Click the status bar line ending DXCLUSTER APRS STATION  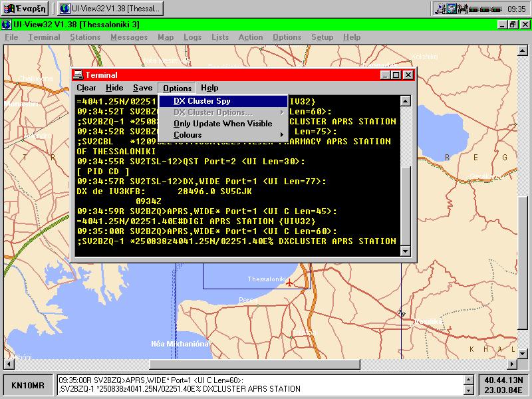click(x=180, y=389)
